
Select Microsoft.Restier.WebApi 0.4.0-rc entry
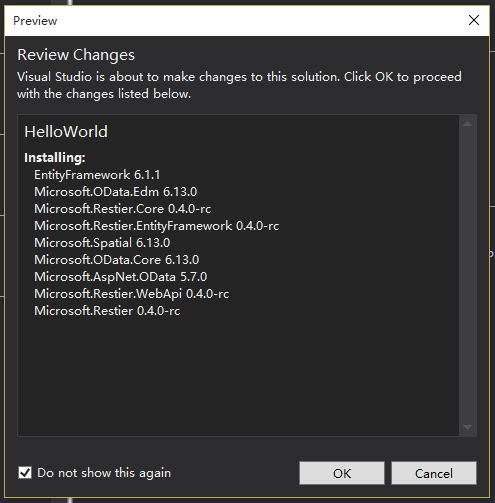pos(132,294)
